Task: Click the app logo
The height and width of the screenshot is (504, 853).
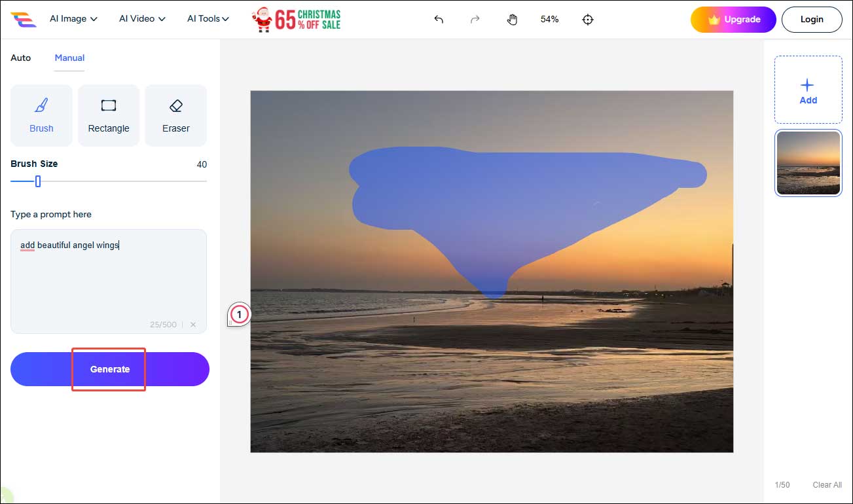Action: [25, 19]
